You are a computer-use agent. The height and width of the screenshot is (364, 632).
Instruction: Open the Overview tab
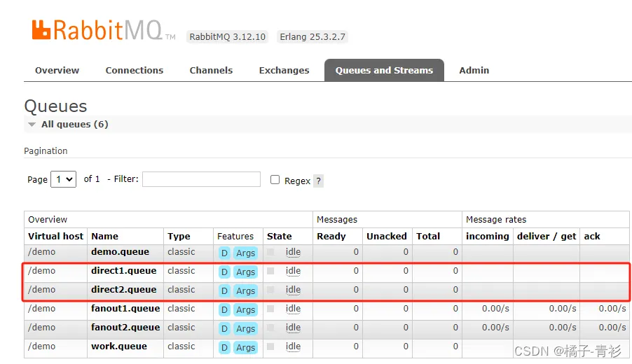pos(57,71)
